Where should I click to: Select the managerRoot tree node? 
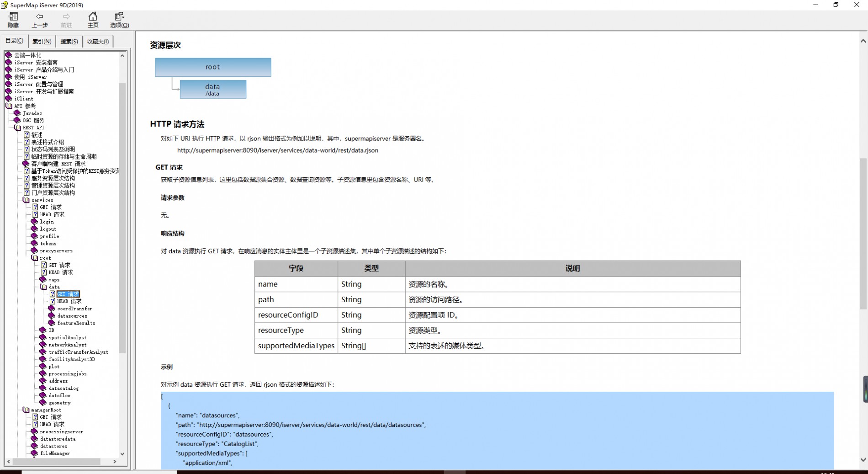(46, 410)
